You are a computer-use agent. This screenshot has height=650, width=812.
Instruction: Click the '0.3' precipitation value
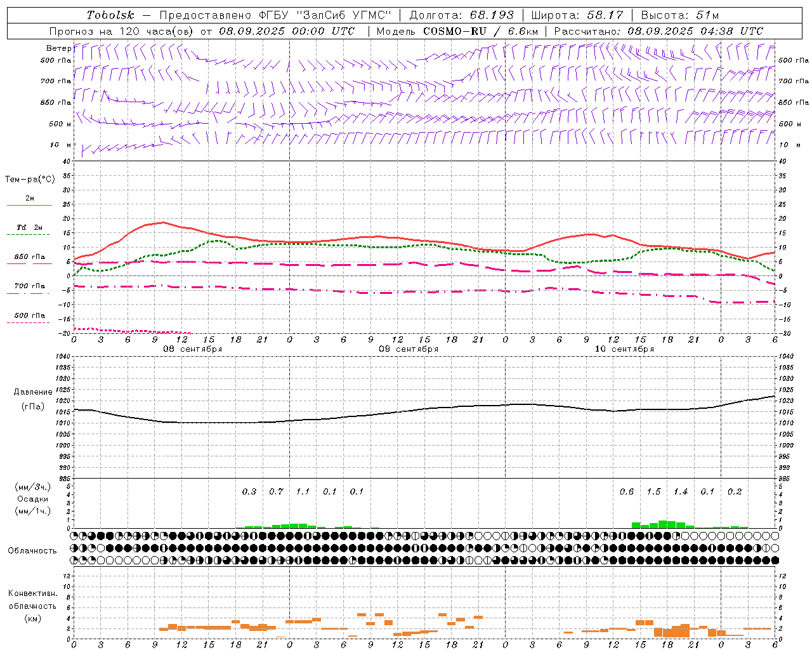(x=249, y=491)
